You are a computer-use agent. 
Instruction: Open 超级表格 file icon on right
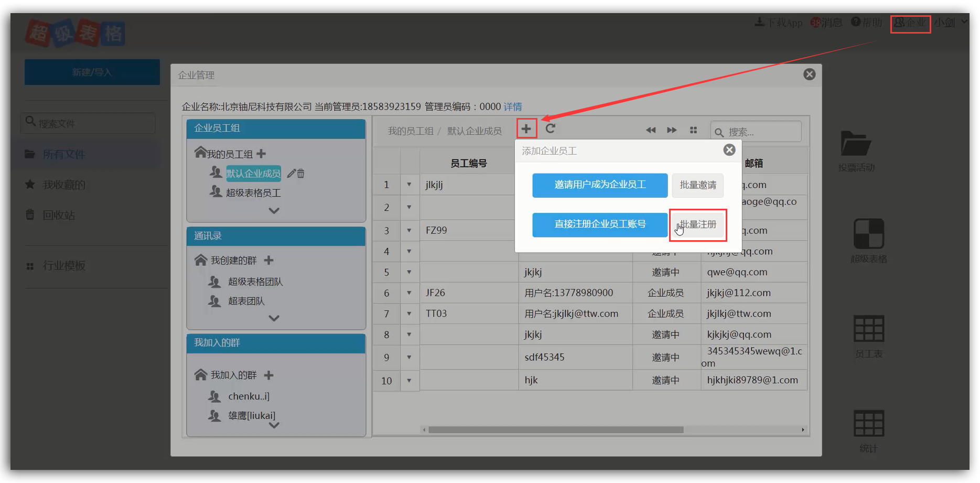coord(869,234)
